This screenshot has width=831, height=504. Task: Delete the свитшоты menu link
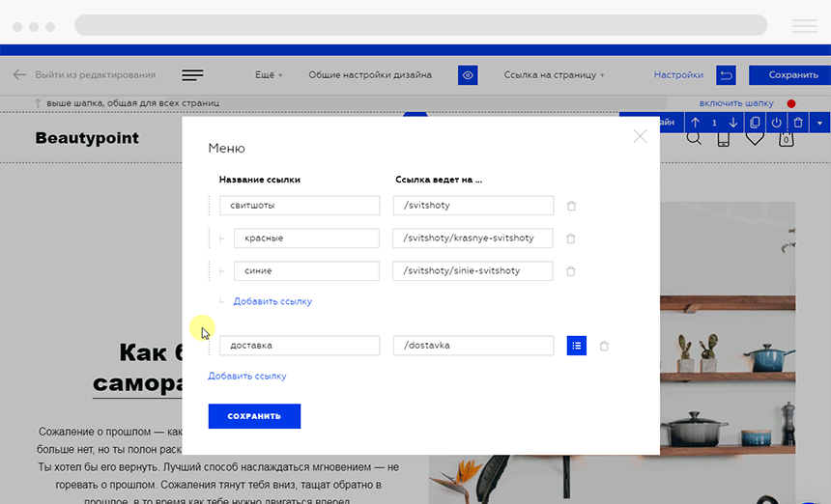pos(571,206)
